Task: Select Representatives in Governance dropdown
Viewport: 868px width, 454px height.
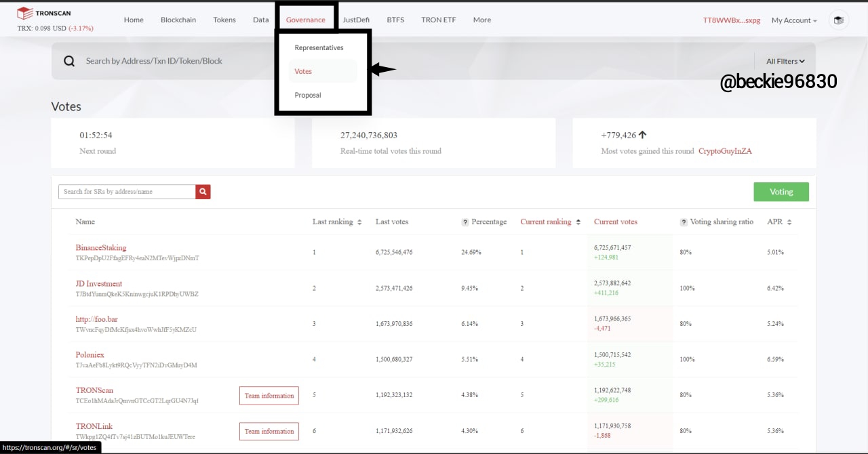Action: (x=319, y=47)
